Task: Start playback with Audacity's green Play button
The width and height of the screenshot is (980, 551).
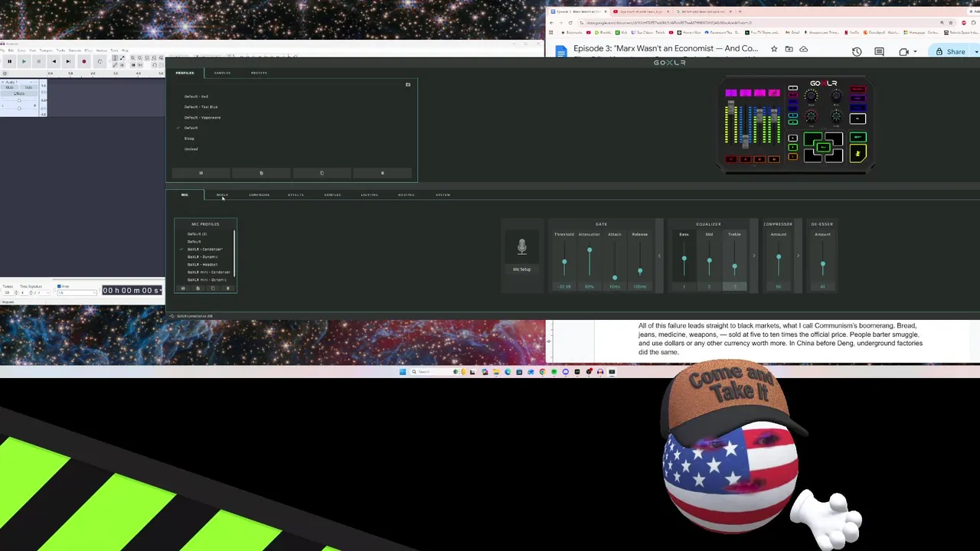Action: pos(24,61)
